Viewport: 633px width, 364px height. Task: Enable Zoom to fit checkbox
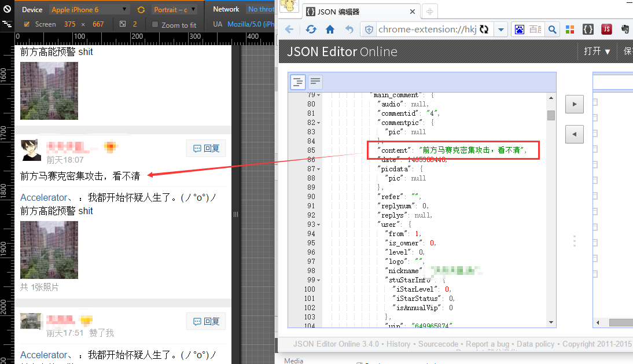pyautogui.click(x=155, y=25)
